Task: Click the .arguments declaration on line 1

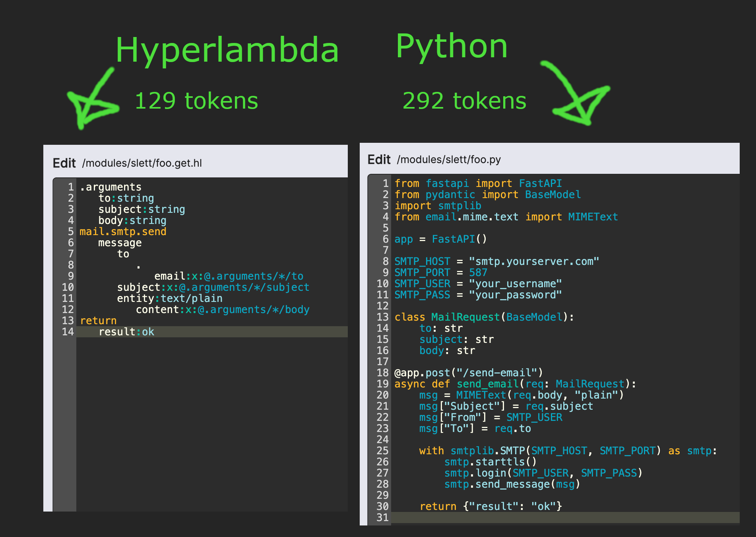Action: click(110, 187)
